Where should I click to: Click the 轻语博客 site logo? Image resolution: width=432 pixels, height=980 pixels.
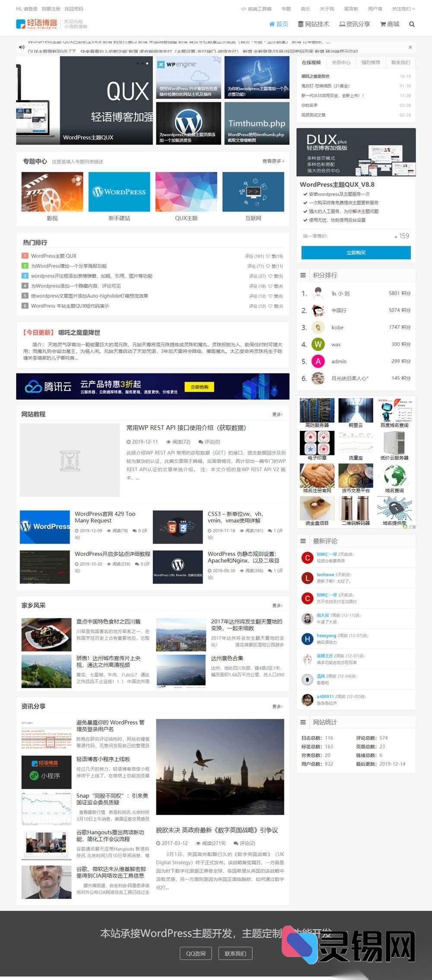click(x=37, y=24)
